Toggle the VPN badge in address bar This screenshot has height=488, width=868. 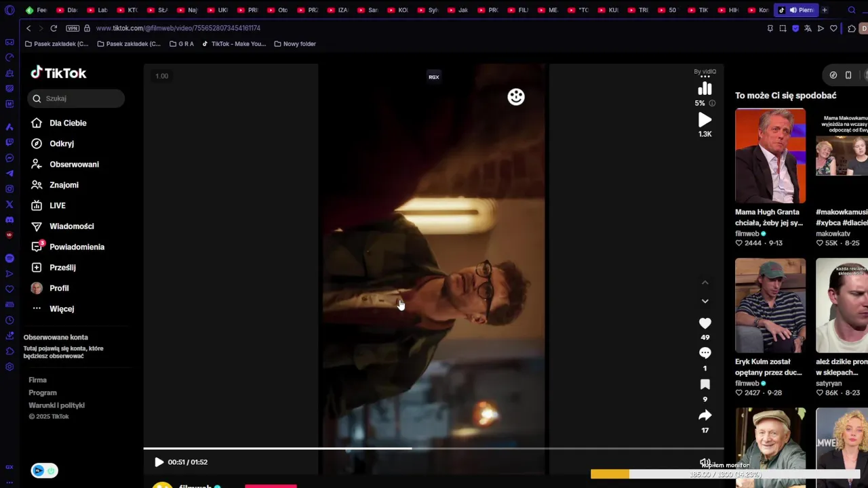pos(73,28)
